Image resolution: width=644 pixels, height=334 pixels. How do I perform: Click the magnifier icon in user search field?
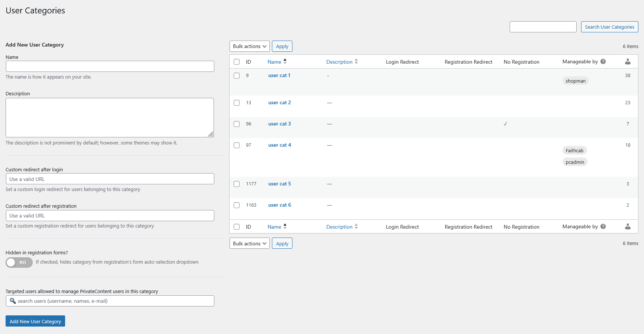13,301
